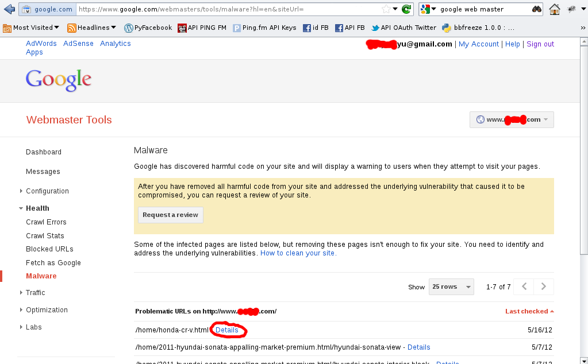588x364 pixels.
Task: Click the 5/7/12 date in hyundai-sonata-view row
Action: pos(542,347)
